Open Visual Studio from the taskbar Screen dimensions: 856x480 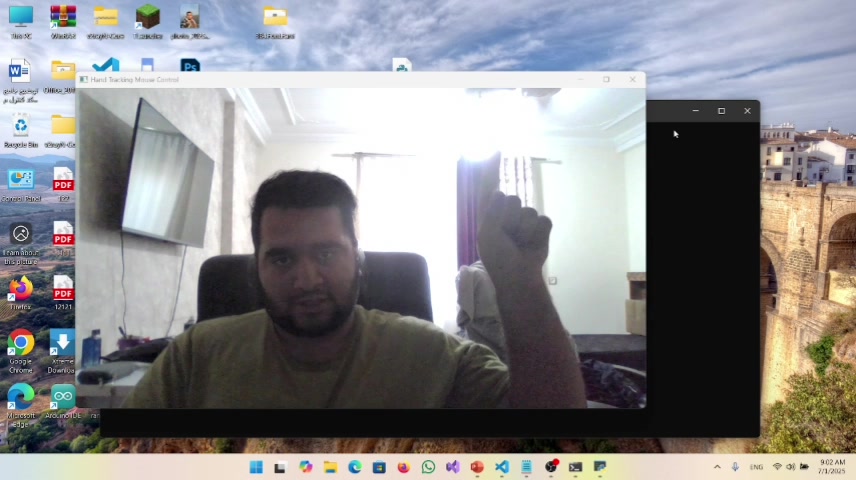click(x=453, y=467)
